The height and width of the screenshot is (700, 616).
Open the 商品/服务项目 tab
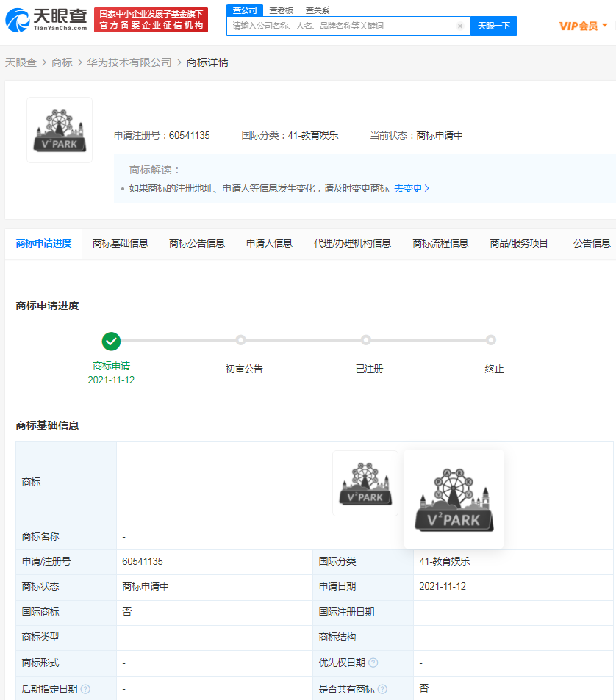[519, 243]
